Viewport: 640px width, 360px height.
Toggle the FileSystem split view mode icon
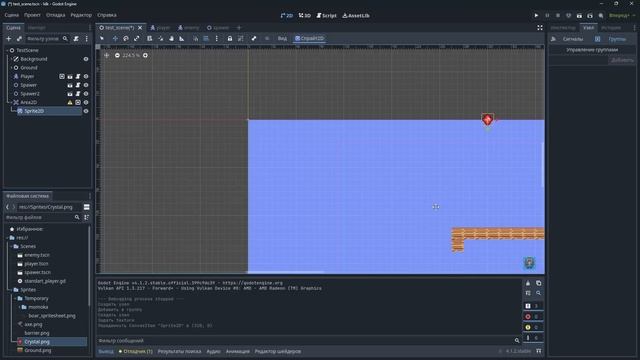point(87,207)
